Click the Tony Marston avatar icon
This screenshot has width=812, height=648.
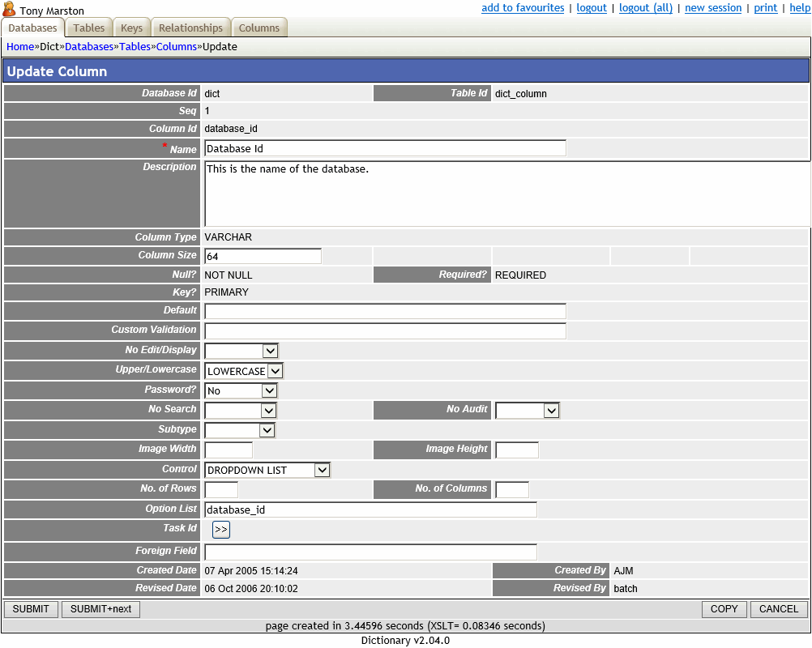coord(10,11)
